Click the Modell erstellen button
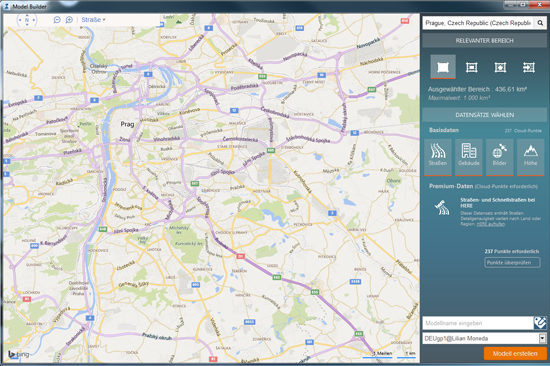The image size is (550, 366). pyautogui.click(x=515, y=353)
